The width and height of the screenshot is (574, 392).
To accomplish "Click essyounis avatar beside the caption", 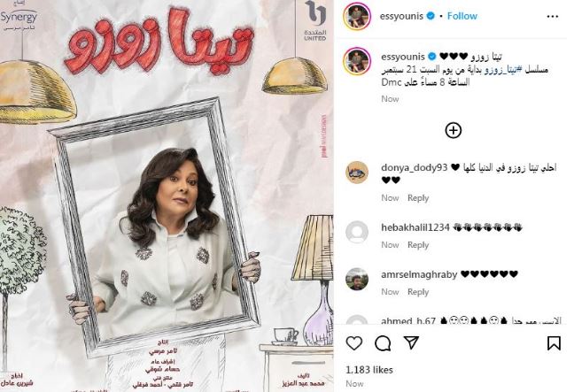I will click(x=357, y=61).
